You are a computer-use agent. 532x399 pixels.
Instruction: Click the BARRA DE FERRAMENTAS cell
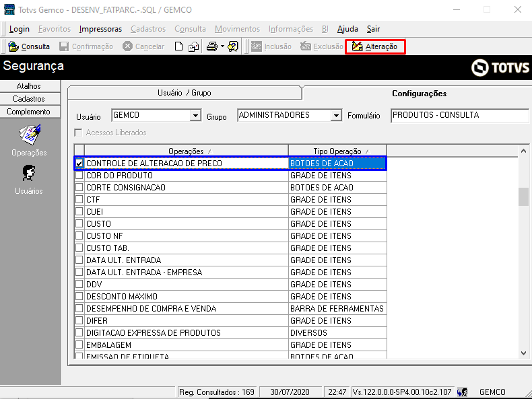pos(337,308)
